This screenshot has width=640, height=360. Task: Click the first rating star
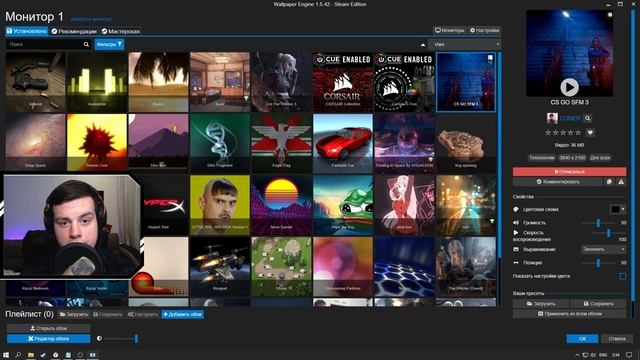[x=548, y=133]
